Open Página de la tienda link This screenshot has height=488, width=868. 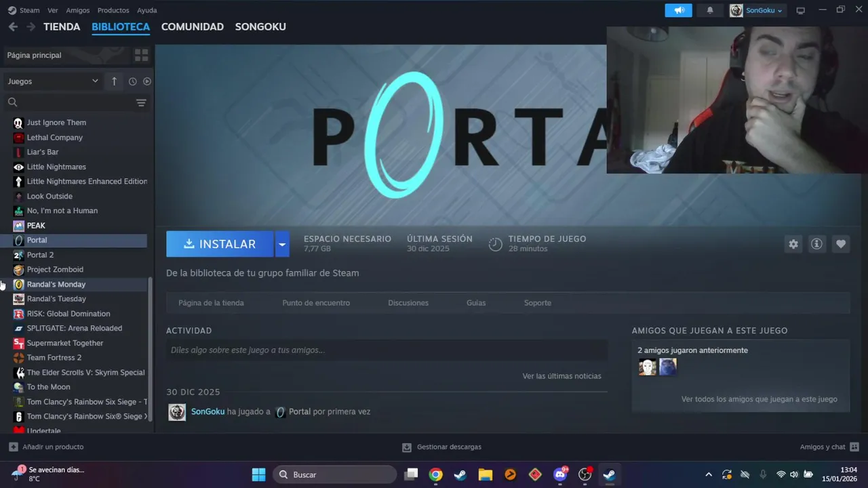[211, 303]
